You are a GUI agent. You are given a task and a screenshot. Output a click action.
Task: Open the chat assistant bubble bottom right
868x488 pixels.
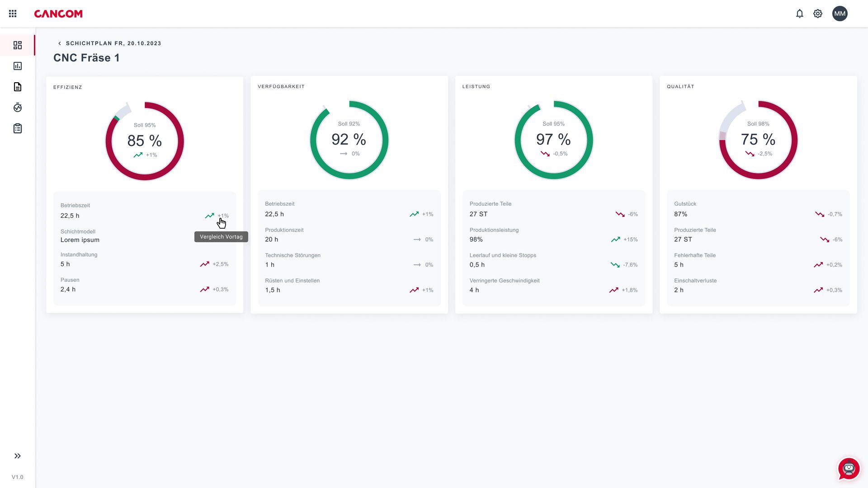849,469
